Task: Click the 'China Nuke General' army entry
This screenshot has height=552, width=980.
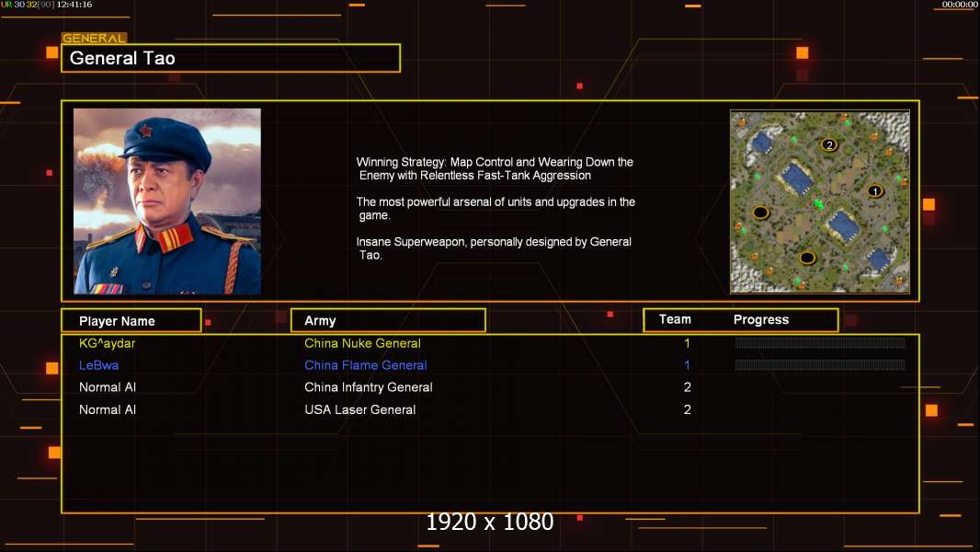Action: 362,343
